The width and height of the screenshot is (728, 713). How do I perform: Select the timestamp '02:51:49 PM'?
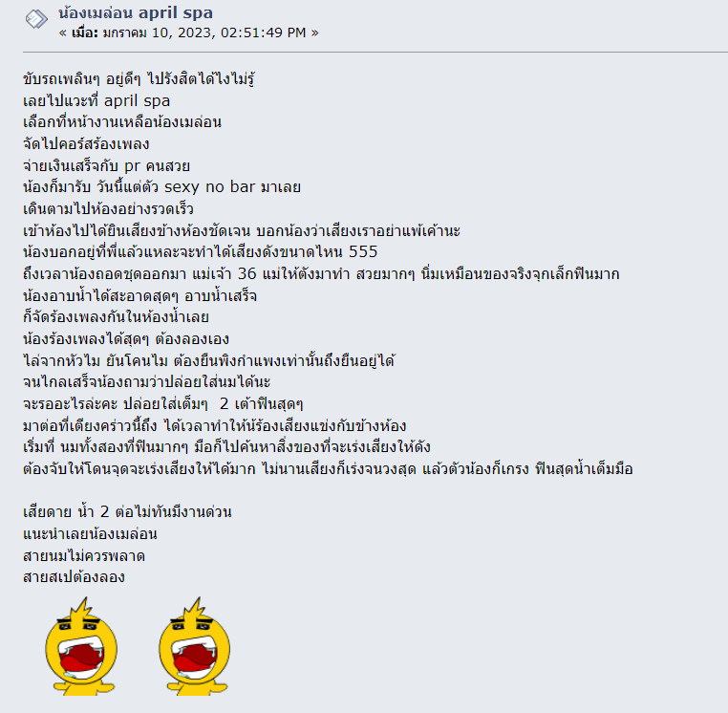click(264, 33)
